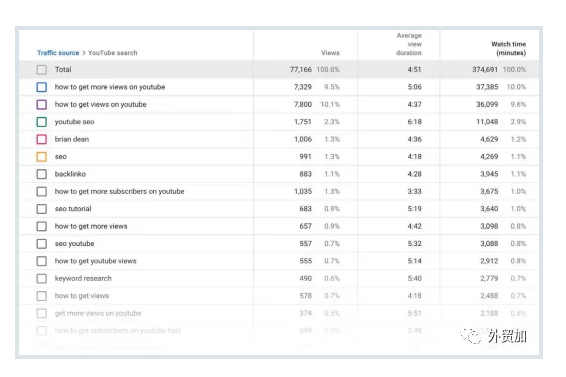The height and width of the screenshot is (377, 566).
Task: Toggle the green checkbox next to youtube seo
Action: coord(42,122)
